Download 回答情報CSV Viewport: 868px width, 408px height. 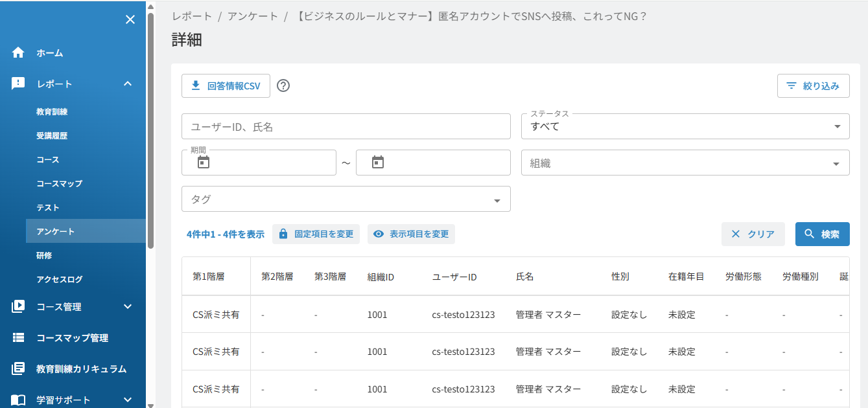click(x=226, y=85)
